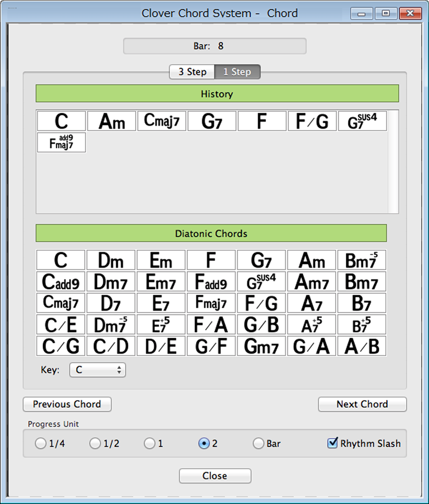Select the E7+5 chord
The image size is (429, 504).
click(161, 324)
